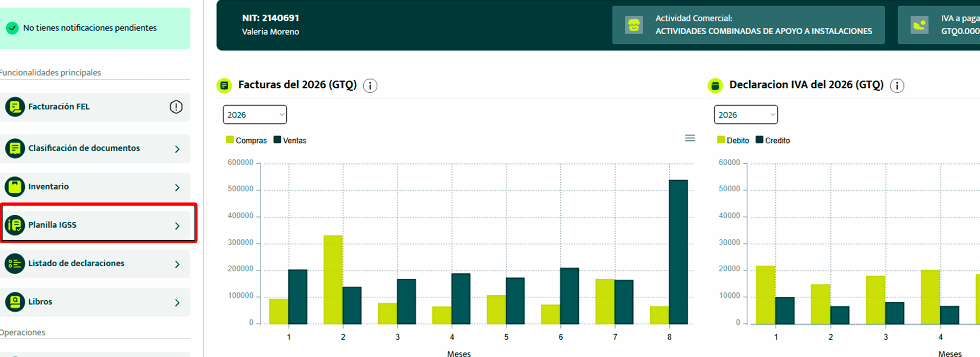The image size is (980, 357).
Task: Open info tooltip for Facturas del 2026
Action: point(370,86)
